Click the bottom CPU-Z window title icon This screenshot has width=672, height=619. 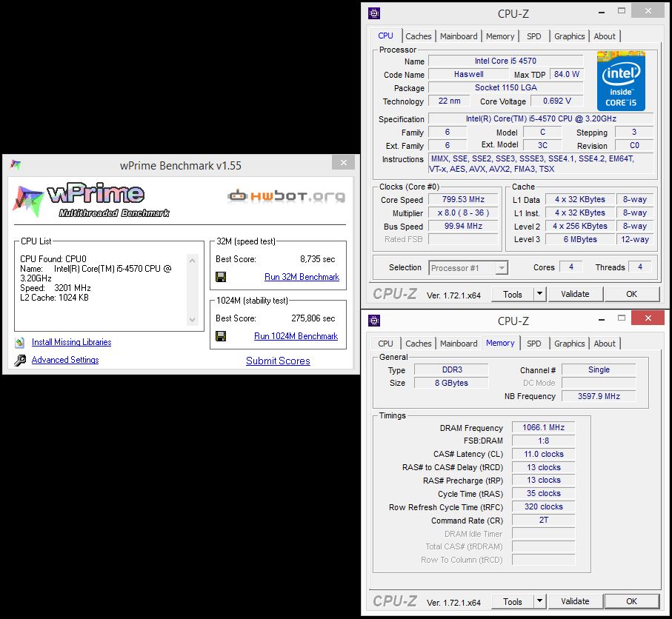coord(374,321)
